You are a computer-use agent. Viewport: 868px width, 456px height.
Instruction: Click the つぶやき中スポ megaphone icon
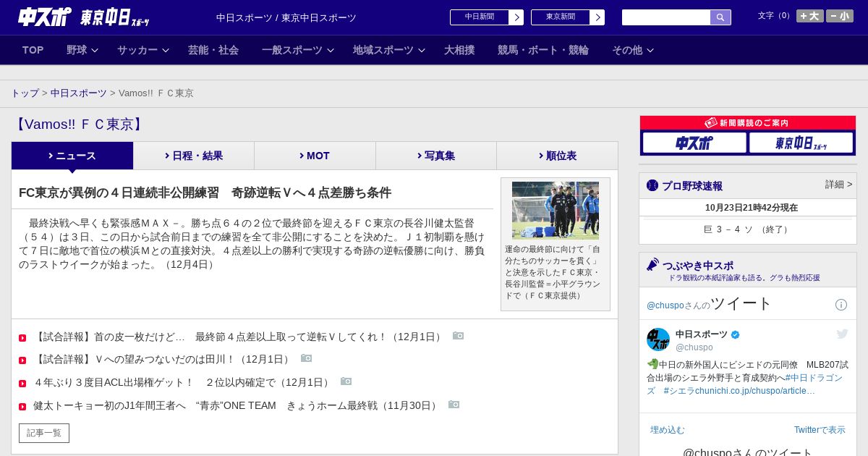point(652,264)
